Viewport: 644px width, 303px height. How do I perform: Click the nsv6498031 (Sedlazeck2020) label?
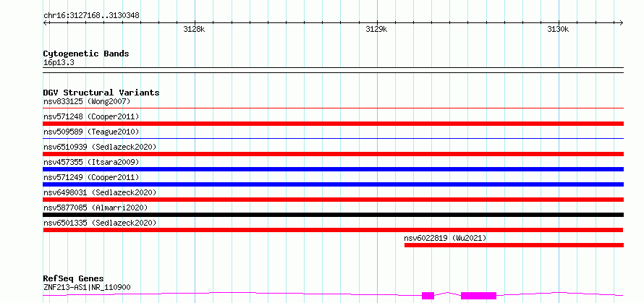click(x=100, y=192)
